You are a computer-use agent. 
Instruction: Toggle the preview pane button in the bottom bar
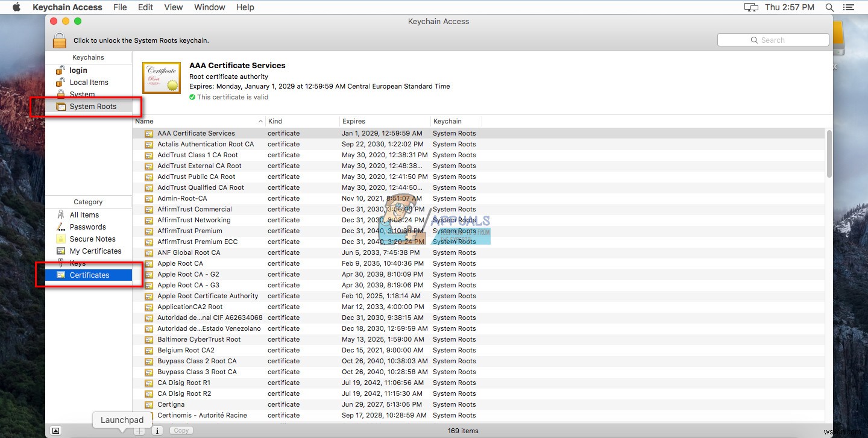coord(55,431)
